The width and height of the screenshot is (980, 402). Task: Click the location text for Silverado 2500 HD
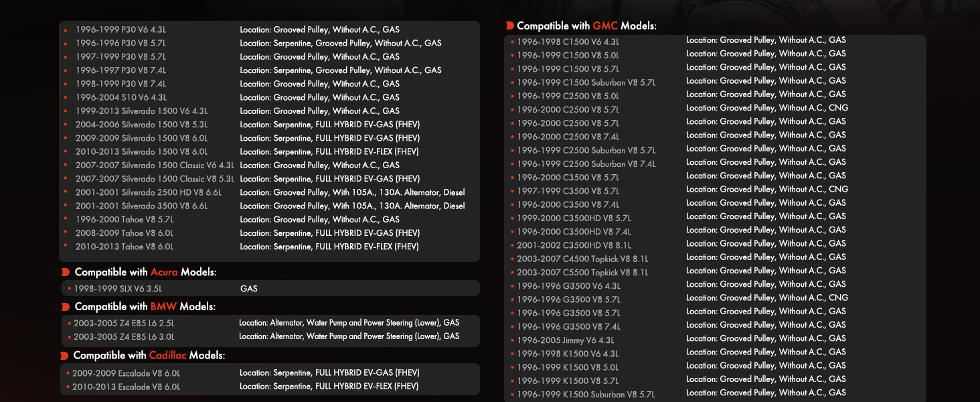pyautogui.click(x=352, y=192)
